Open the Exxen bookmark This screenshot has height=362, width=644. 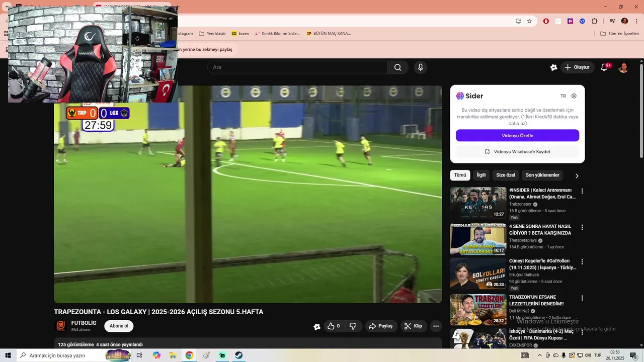240,34
